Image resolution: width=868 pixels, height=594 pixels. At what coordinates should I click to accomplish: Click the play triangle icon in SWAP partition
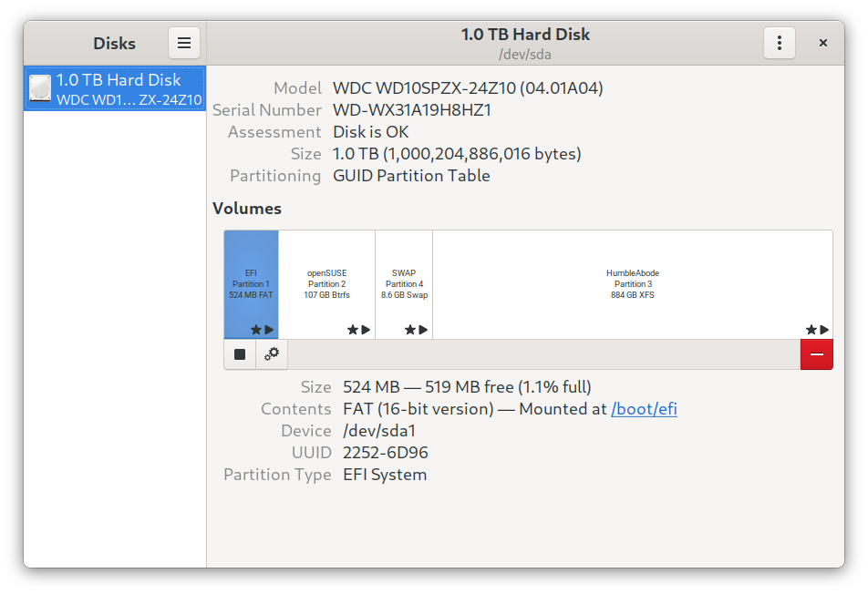coord(423,330)
